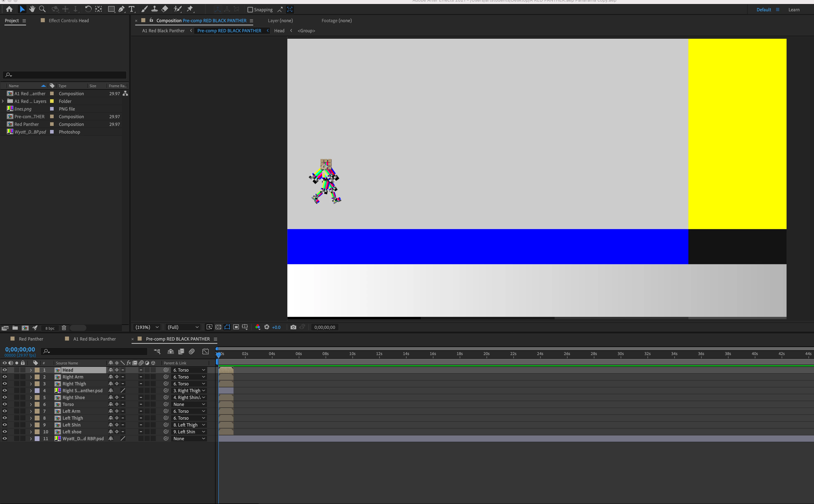Select the Clone Stamp tool
The width and height of the screenshot is (814, 504).
[x=155, y=9]
